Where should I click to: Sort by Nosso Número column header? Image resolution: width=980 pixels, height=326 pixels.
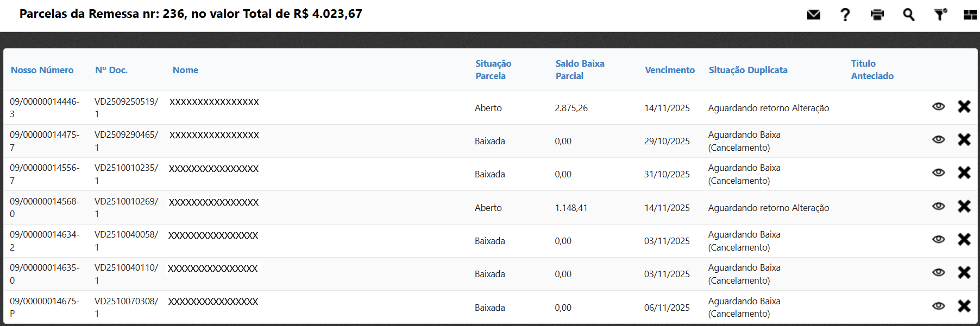42,70
